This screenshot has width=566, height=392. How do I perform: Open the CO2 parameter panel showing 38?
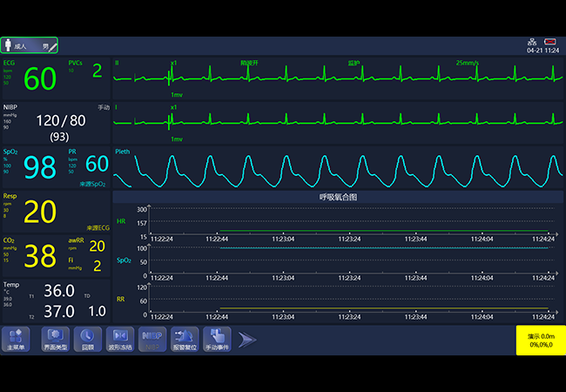[38, 256]
